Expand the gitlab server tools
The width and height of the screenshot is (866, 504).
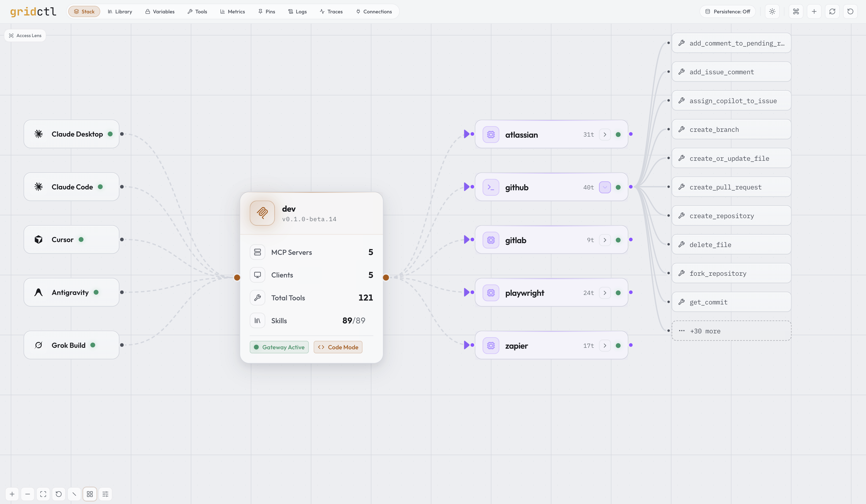pos(605,240)
